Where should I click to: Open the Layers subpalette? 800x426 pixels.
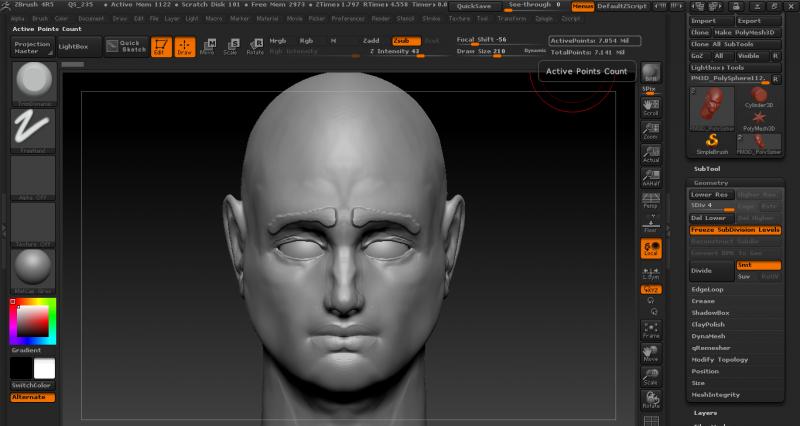(706, 412)
